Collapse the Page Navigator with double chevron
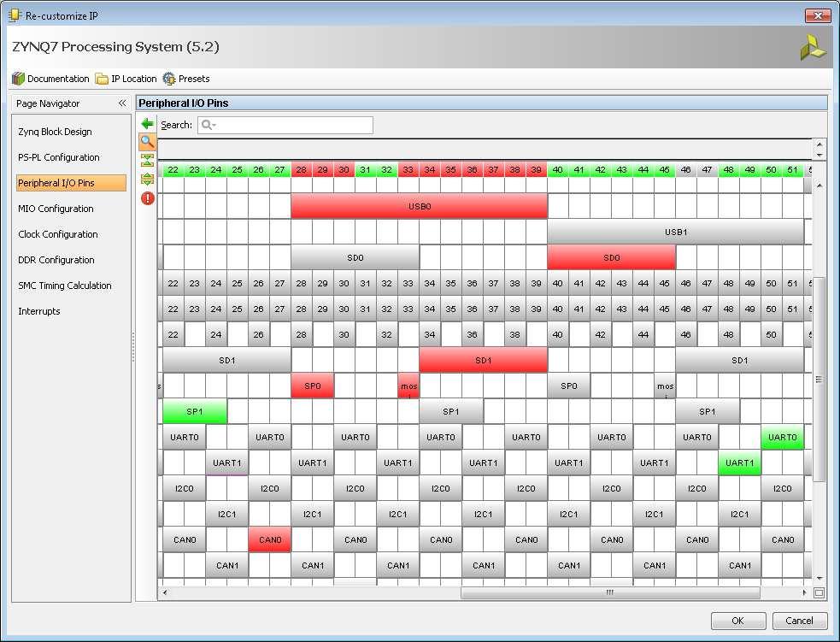This screenshot has width=840, height=642. pos(122,103)
